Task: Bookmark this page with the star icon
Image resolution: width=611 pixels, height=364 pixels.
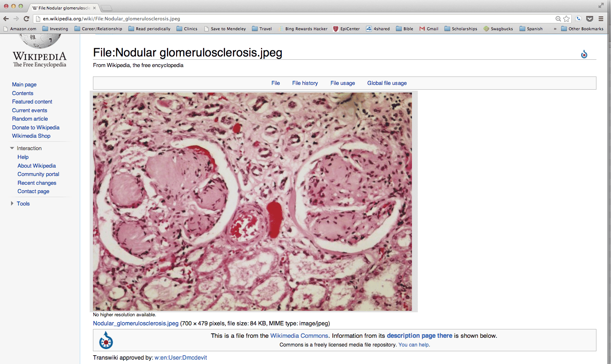Action: [566, 19]
